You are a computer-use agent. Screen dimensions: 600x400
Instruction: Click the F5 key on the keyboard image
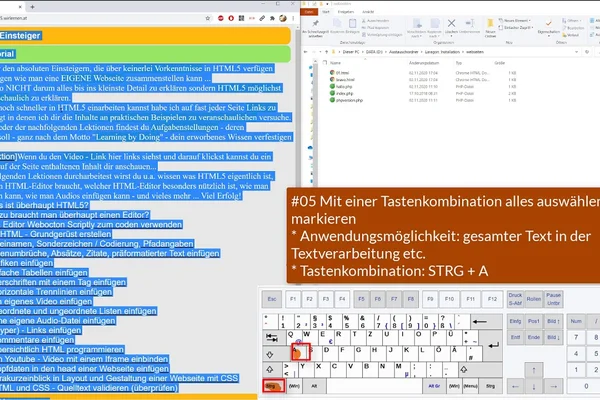361,299
